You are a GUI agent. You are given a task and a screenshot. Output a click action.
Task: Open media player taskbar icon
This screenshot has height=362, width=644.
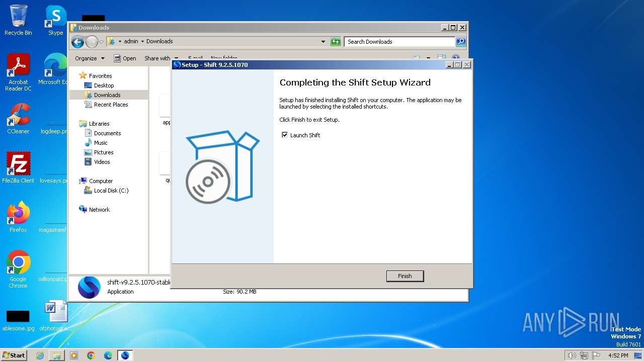(x=74, y=355)
